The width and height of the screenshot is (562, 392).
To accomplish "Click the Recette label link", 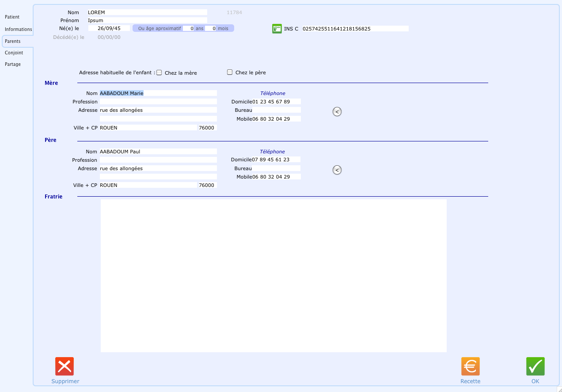I will point(471,381).
